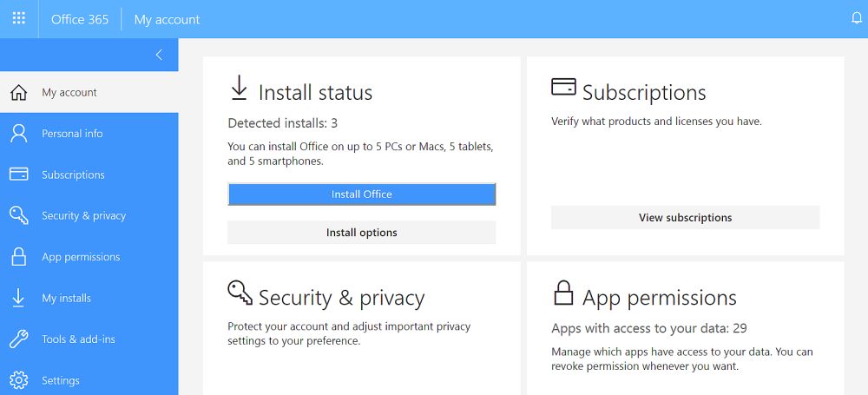Click the App permissions lock icon in sidebar
The width and height of the screenshot is (868, 395).
point(18,257)
